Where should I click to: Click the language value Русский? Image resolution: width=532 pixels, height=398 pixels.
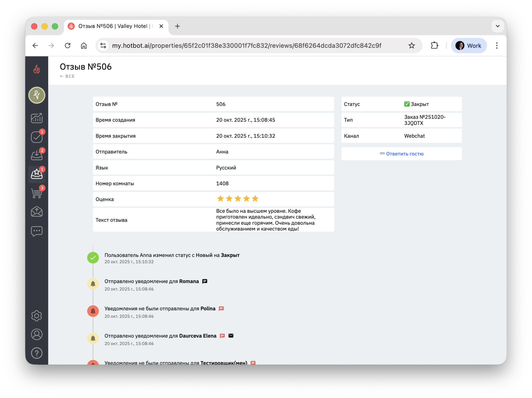coord(226,168)
